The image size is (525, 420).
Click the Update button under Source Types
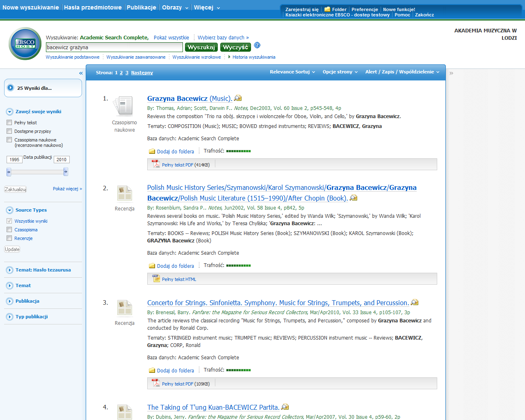pyautogui.click(x=12, y=249)
